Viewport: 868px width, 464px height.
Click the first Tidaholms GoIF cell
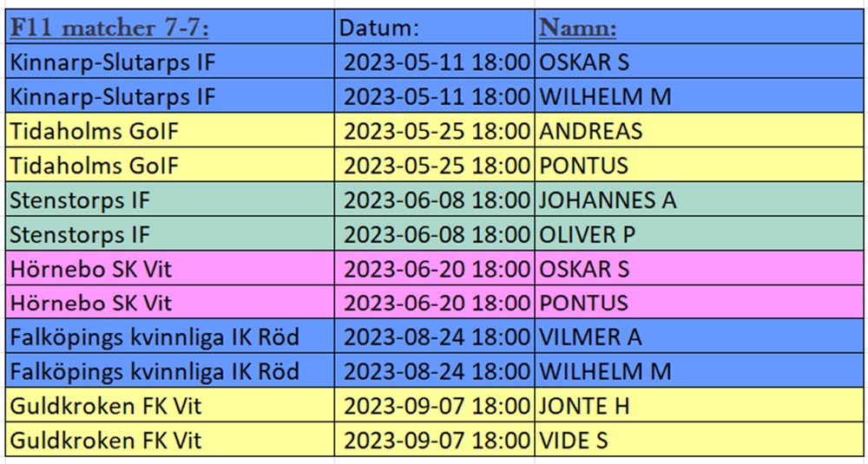[170, 130]
